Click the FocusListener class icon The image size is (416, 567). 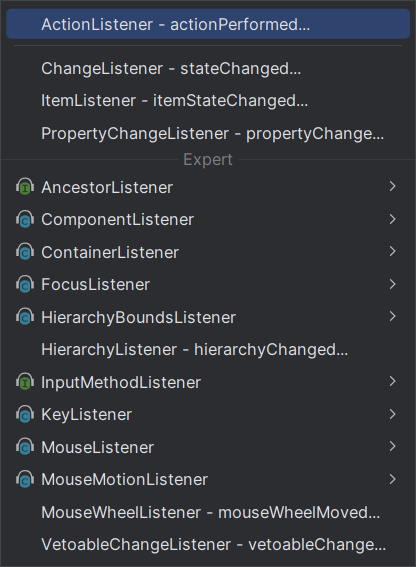point(25,284)
